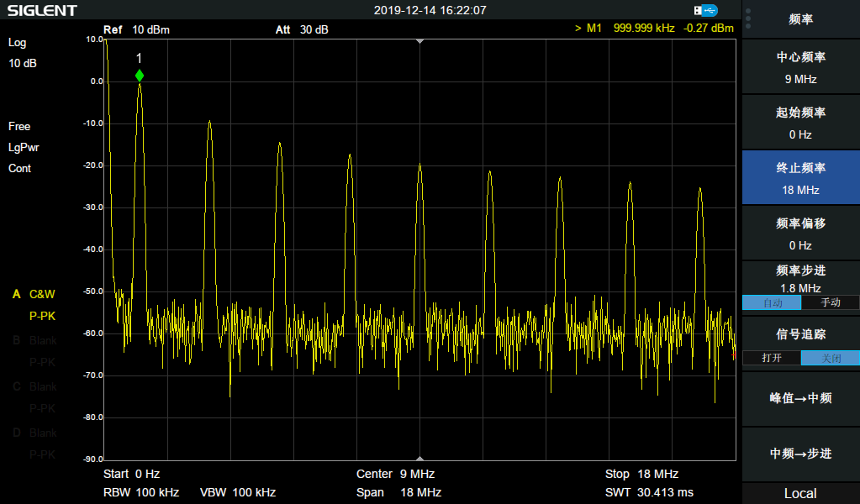Select the 中心频率 9 MHz menu item

800,68
